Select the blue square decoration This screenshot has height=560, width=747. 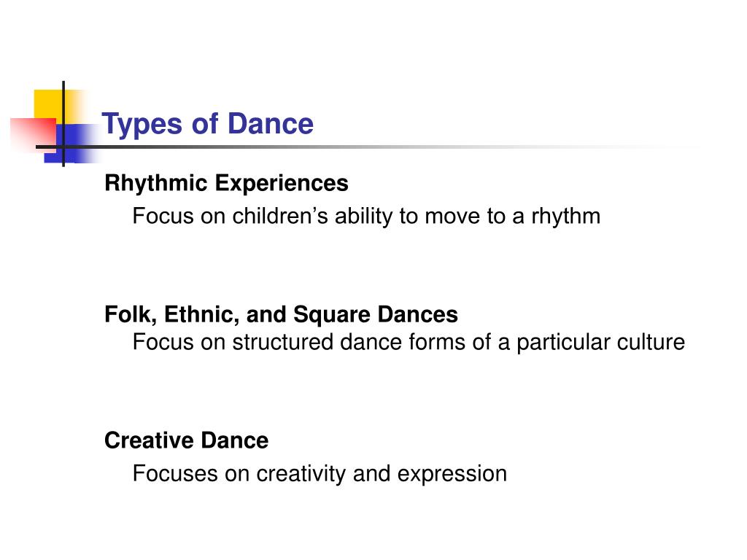pos(71,144)
